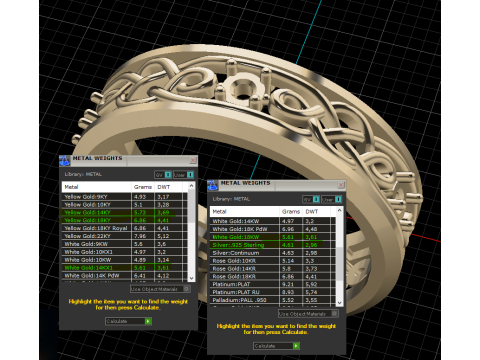
Task: Click scroll-up arrow of Rose Gold list
Action: click(x=339, y=210)
